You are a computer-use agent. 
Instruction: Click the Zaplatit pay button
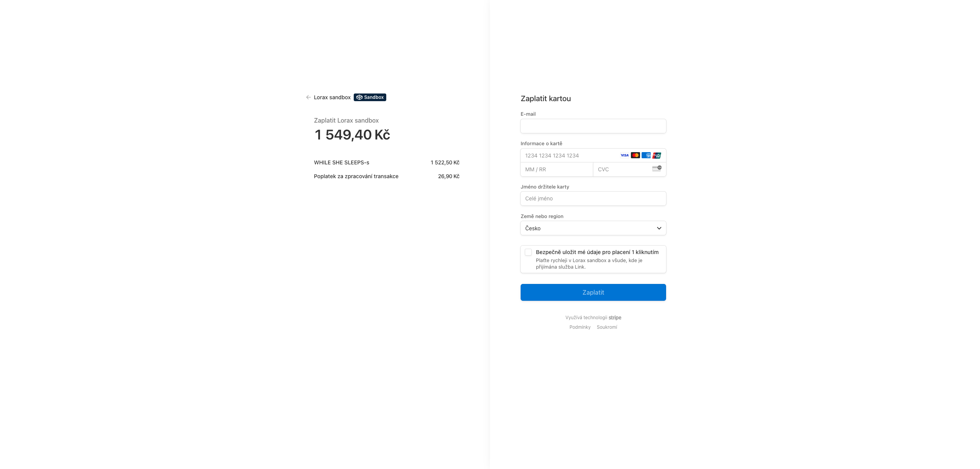[x=593, y=292]
